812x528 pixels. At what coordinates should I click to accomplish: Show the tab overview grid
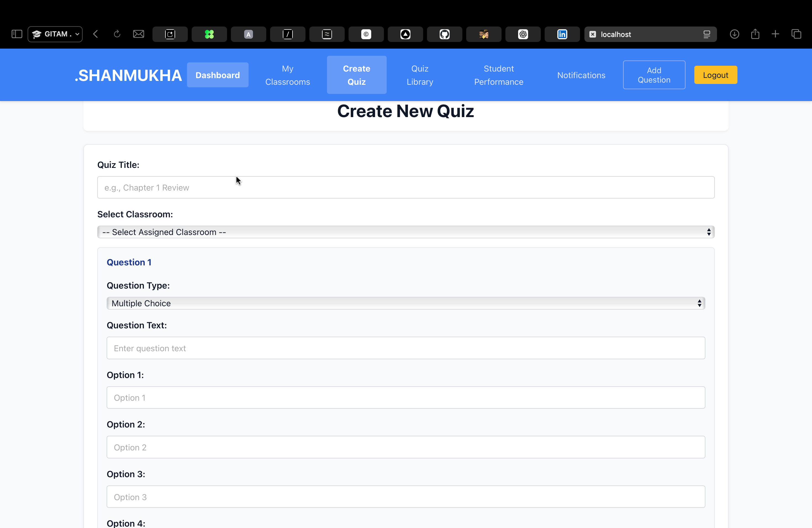pos(797,34)
